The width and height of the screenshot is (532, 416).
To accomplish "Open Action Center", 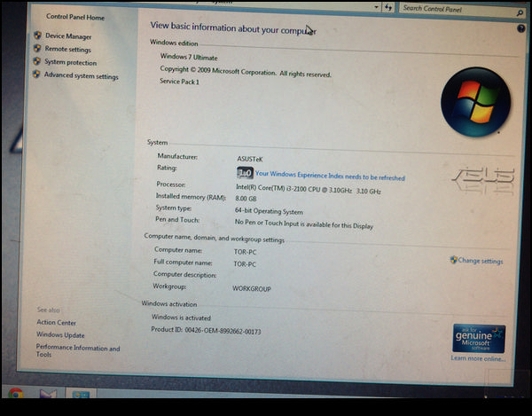I will point(57,322).
